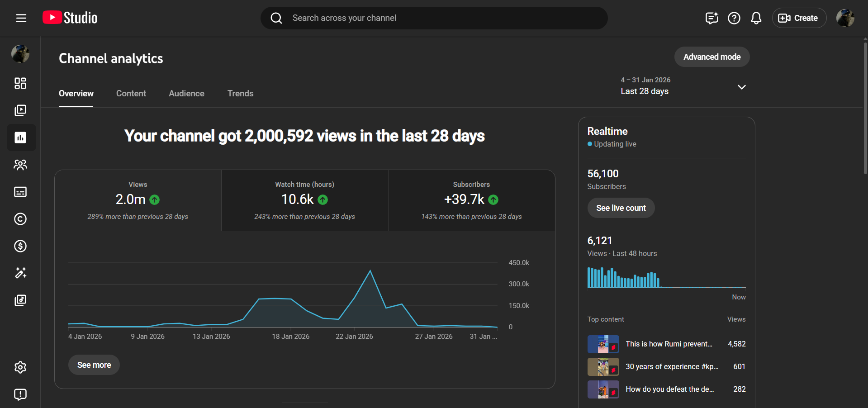Open Audio library sidebar icon
This screenshot has height=408, width=868.
click(20, 300)
